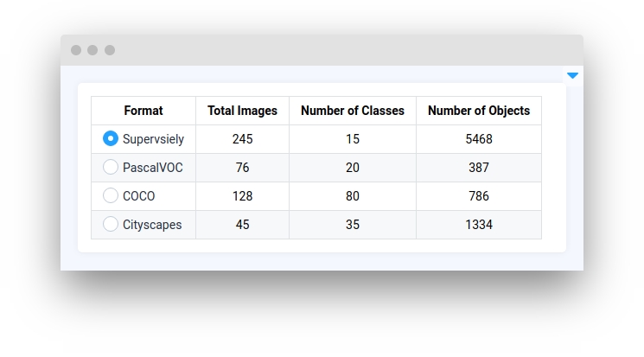This screenshot has width=644, height=357.
Task: Click the first gray window control dot
Action: (76, 50)
